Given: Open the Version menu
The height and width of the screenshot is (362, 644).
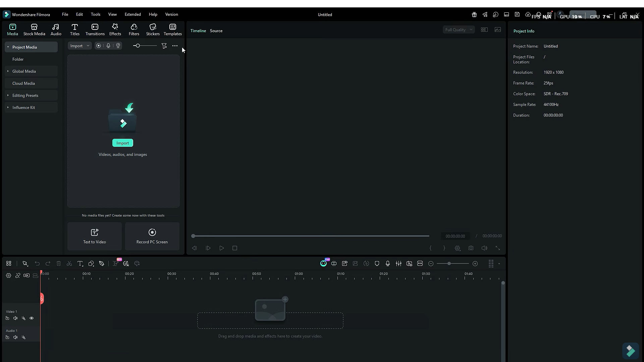Looking at the screenshot, I should (x=172, y=14).
